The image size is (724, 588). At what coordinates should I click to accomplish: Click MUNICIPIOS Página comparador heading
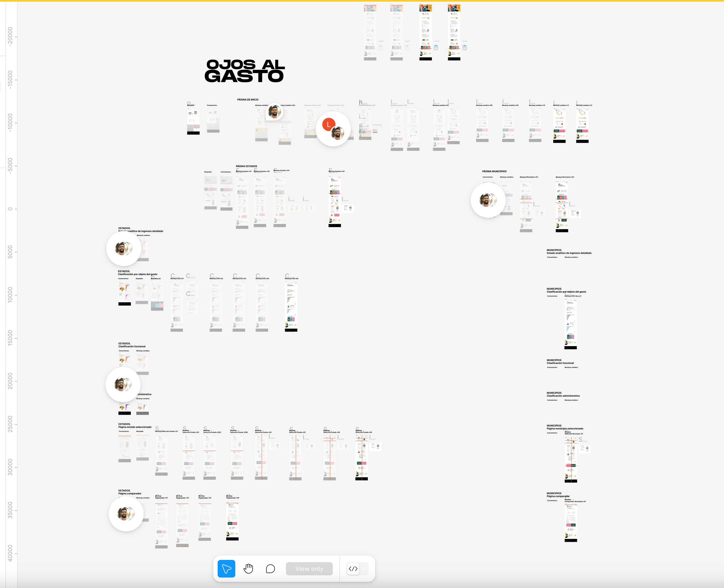[558, 495]
